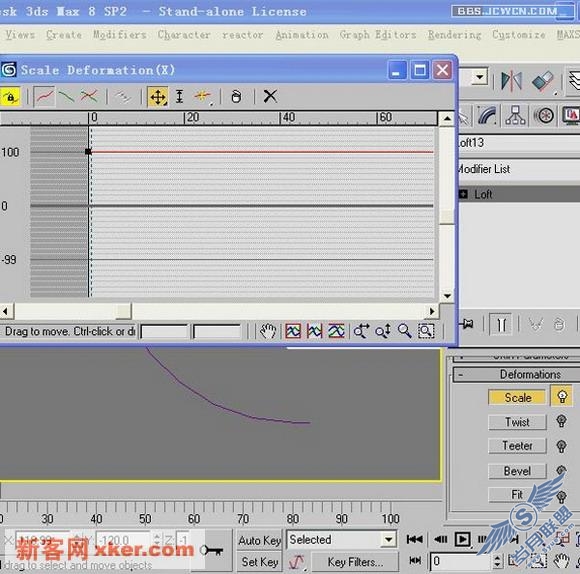Open Key Filters dialog

tap(355, 562)
